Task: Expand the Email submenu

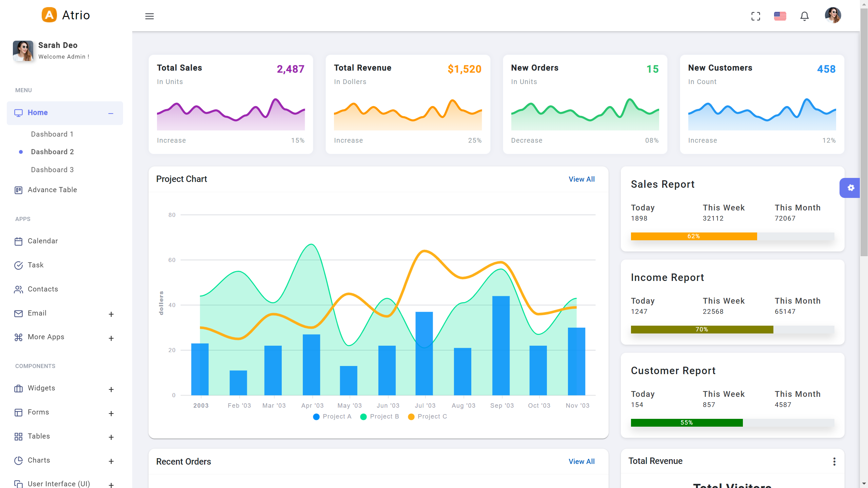Action: point(111,314)
